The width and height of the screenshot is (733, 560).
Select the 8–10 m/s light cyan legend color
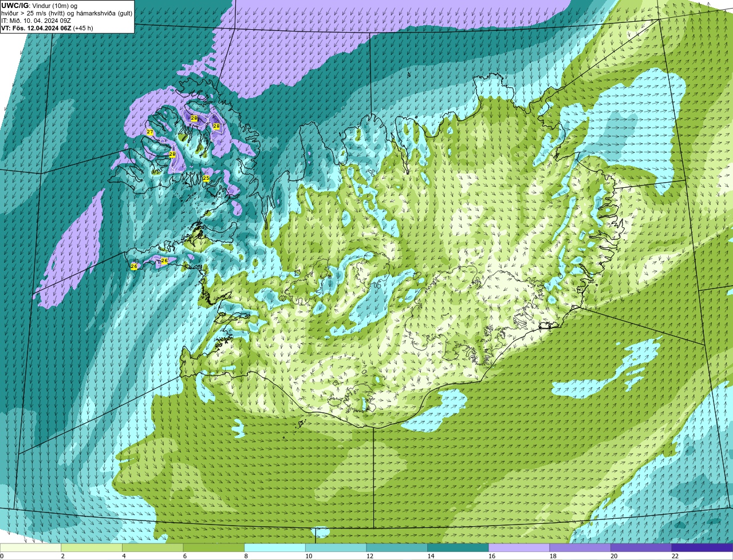point(275,547)
